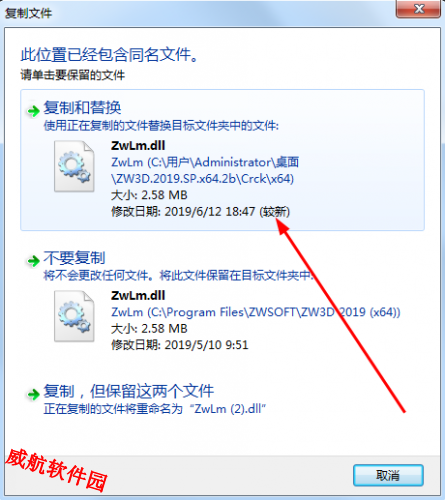Image resolution: width=445 pixels, height=500 pixels.
Task: Choose 复制，但保留这两个文件 option heading
Action: (x=129, y=391)
